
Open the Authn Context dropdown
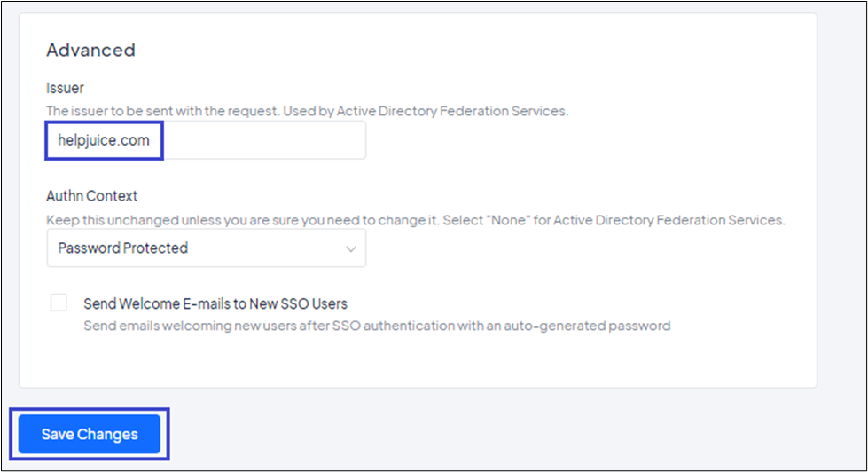click(206, 248)
